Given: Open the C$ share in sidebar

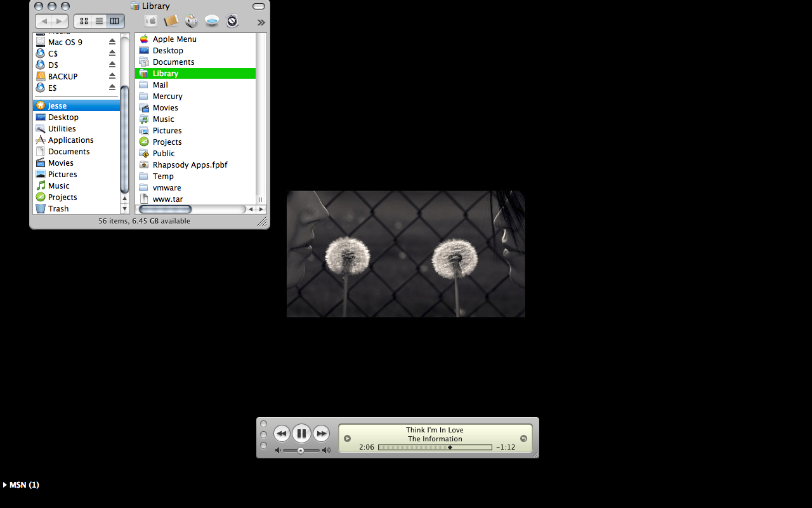Looking at the screenshot, I should pyautogui.click(x=76, y=53).
